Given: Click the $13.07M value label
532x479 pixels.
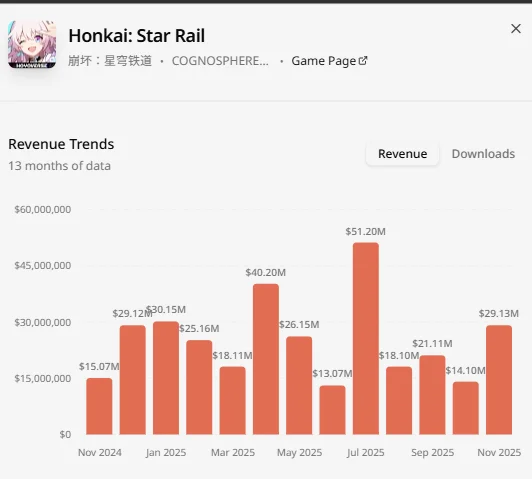Looking at the screenshot, I should (x=332, y=374).
